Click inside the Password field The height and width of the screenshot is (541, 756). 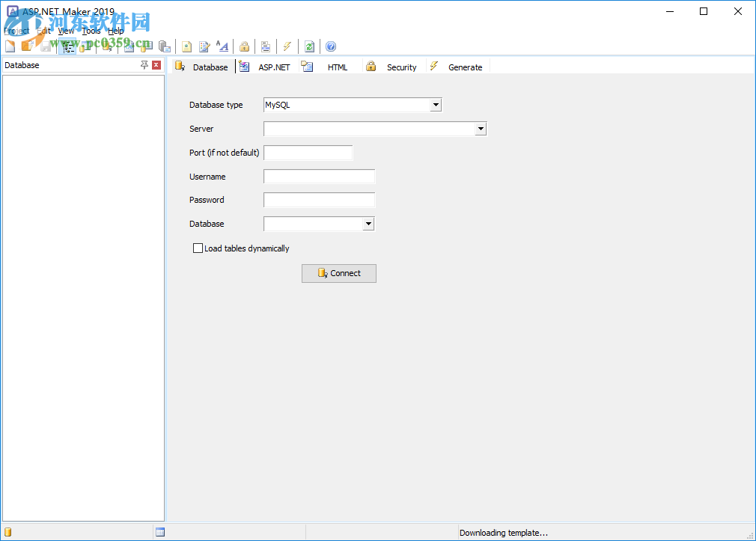pos(319,200)
